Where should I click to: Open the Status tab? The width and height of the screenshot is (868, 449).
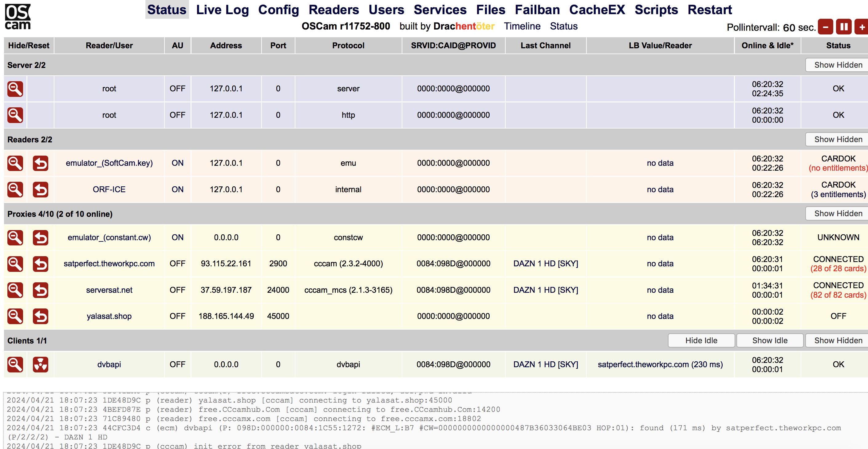[167, 10]
